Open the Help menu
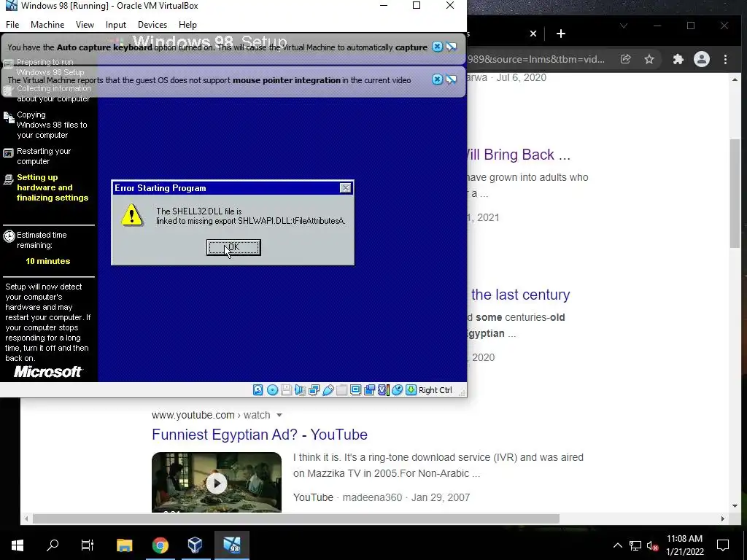 pyautogui.click(x=187, y=25)
